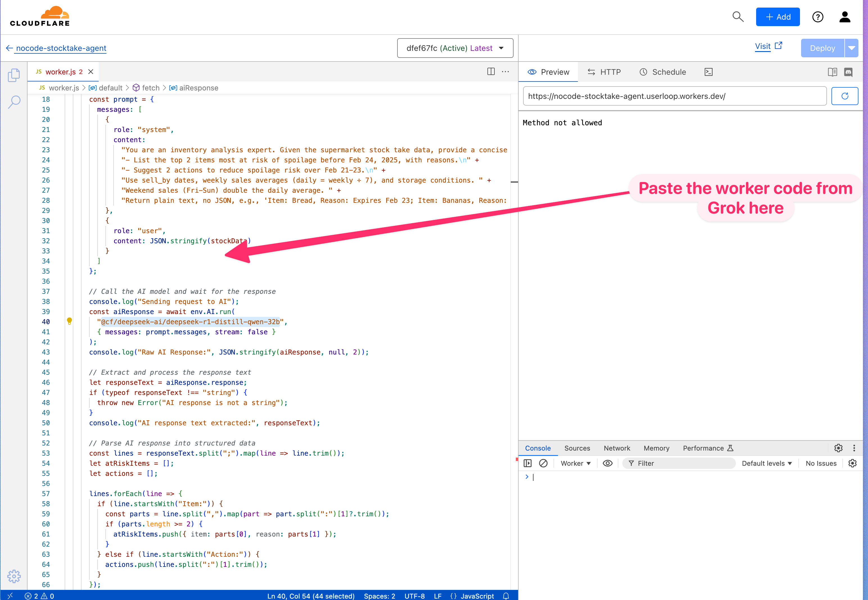Image resolution: width=868 pixels, height=600 pixels.
Task: Click the Deploy button
Action: [822, 48]
